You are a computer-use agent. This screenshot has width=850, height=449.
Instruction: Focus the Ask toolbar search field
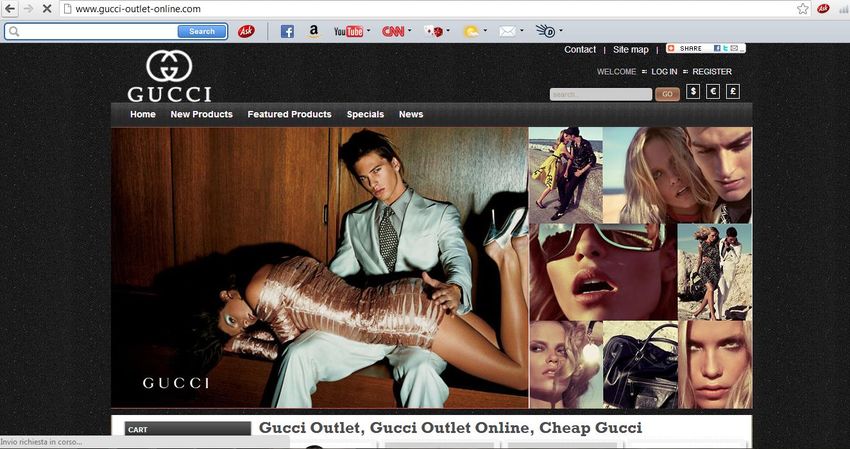point(99,31)
